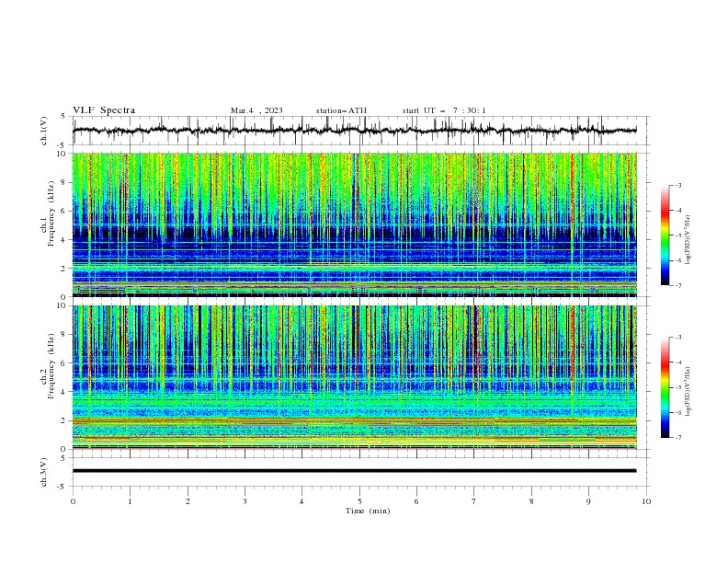Viewport: 728px width, 563px height.
Task: Click time axis tick label "5"
Action: point(359,501)
